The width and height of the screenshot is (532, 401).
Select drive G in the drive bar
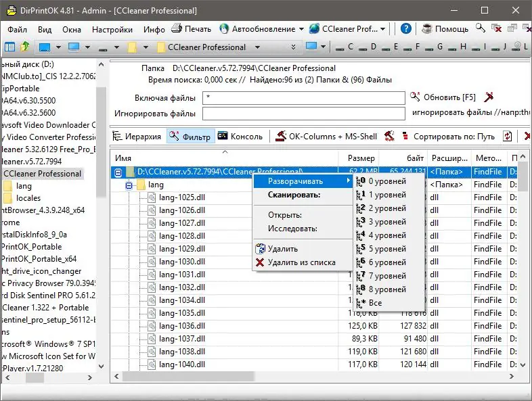[x=434, y=47]
